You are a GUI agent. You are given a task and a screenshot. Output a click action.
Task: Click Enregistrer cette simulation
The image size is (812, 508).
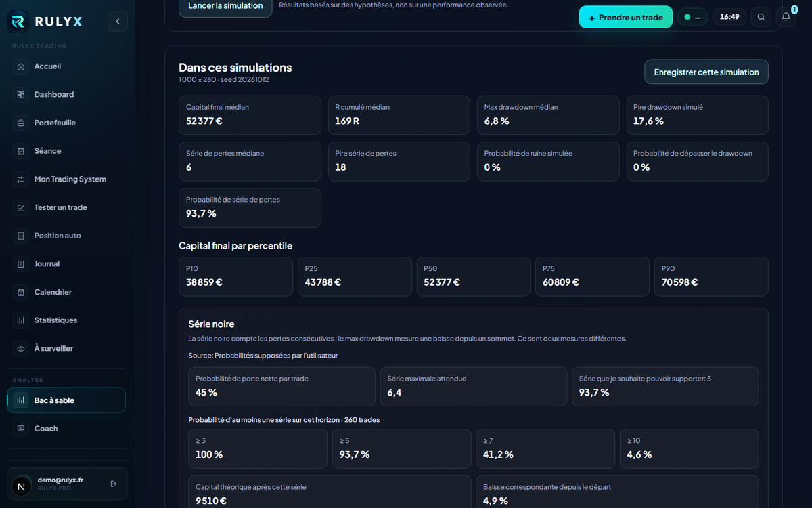point(706,72)
